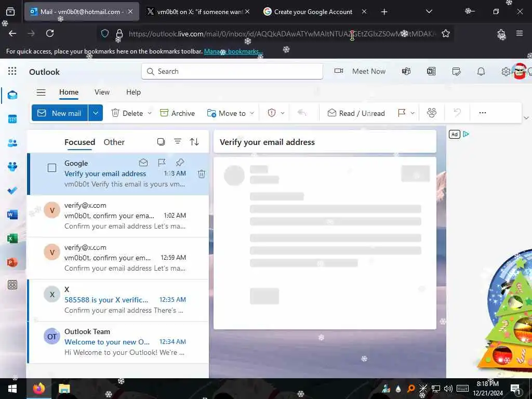Screen dimensions: 532x399
Task: Switch to the Home ribbon tab
Action: coord(69,92)
